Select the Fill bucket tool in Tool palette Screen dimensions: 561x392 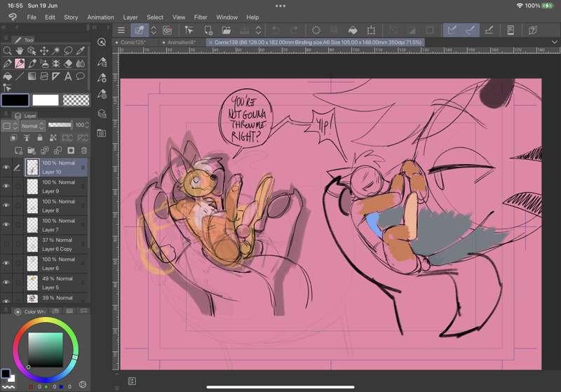pyautogui.click(x=7, y=76)
